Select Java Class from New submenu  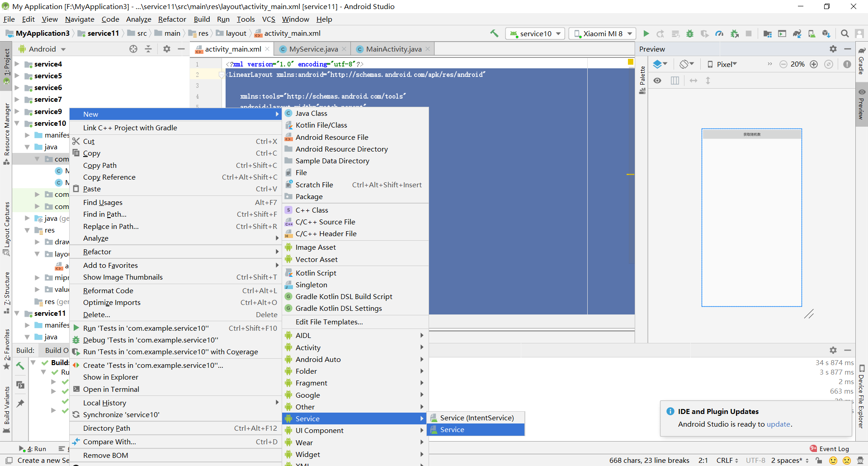click(x=355, y=114)
